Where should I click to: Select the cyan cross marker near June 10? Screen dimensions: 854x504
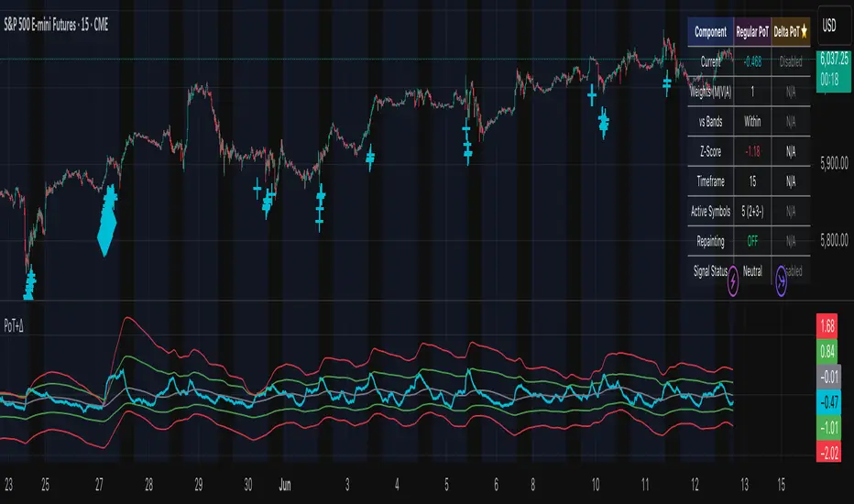[x=592, y=95]
